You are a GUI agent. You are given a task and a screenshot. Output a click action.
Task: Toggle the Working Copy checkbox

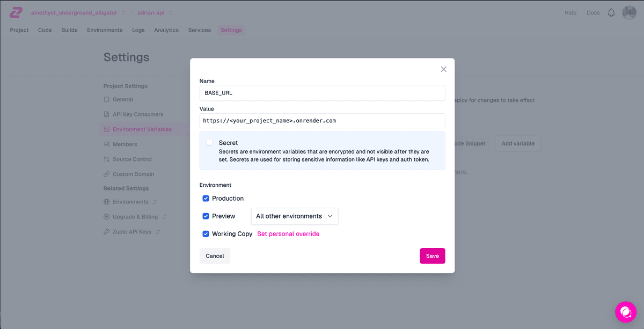[206, 234]
